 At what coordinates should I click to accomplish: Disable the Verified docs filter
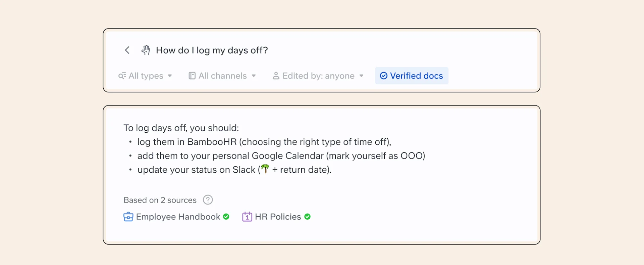click(411, 76)
